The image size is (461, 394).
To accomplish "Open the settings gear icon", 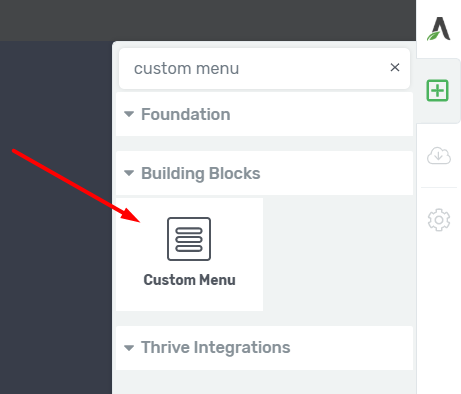I will coord(439,220).
